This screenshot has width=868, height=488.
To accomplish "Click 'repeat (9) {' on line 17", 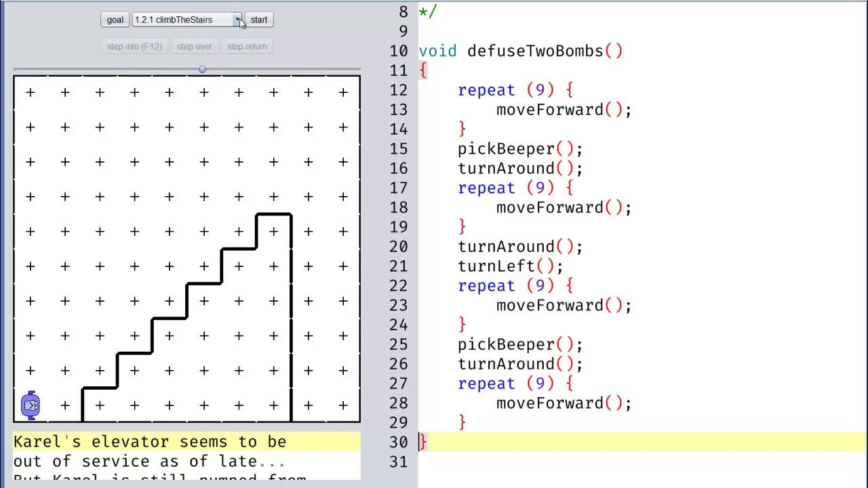I will click(515, 188).
